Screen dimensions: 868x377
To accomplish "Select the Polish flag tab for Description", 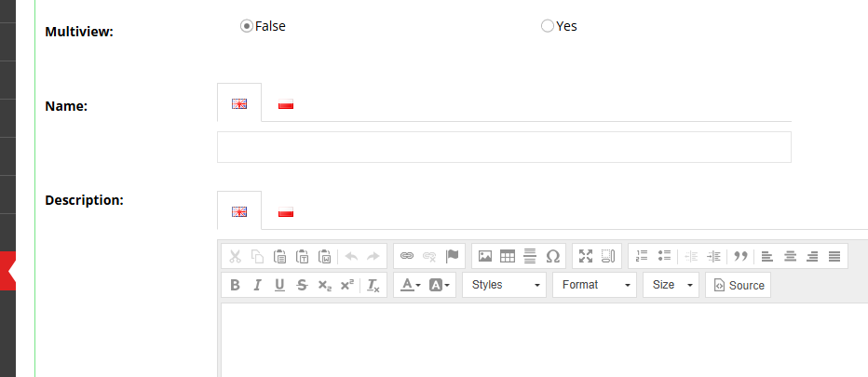I will coord(286,211).
